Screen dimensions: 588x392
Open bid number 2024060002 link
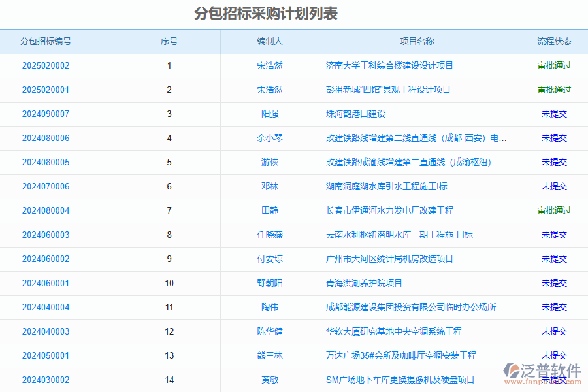[x=46, y=259]
